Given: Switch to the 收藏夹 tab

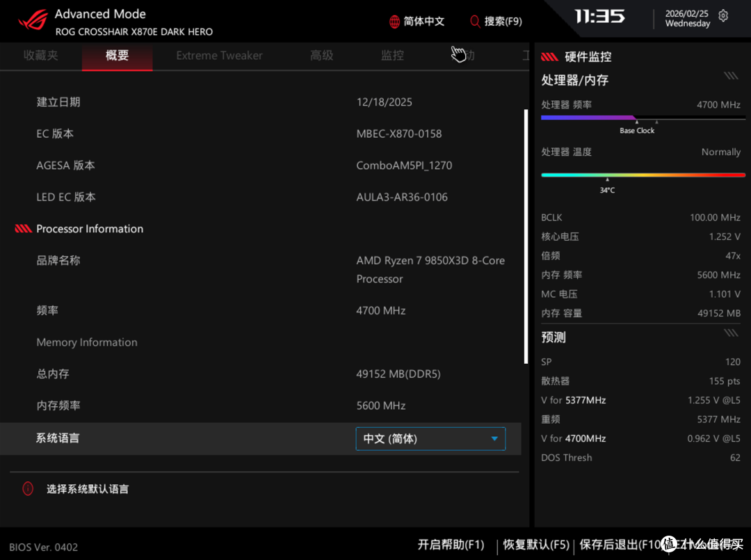Looking at the screenshot, I should click(41, 56).
